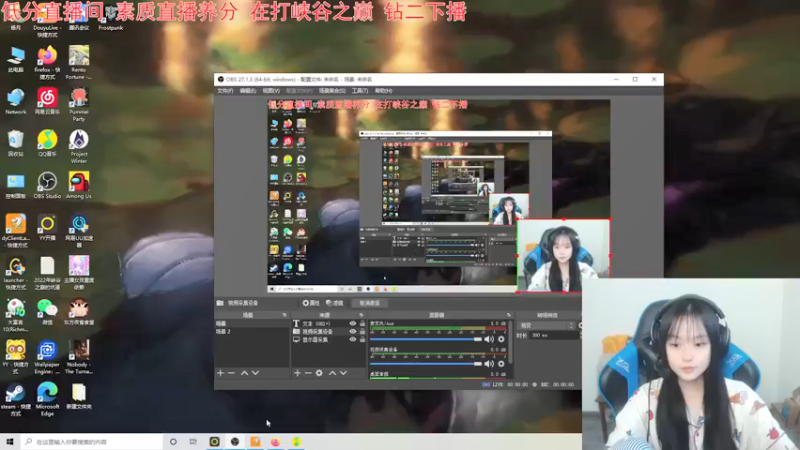800x450 pixels.
Task: Open the Project Winter desktop shortcut
Action: coord(79,147)
